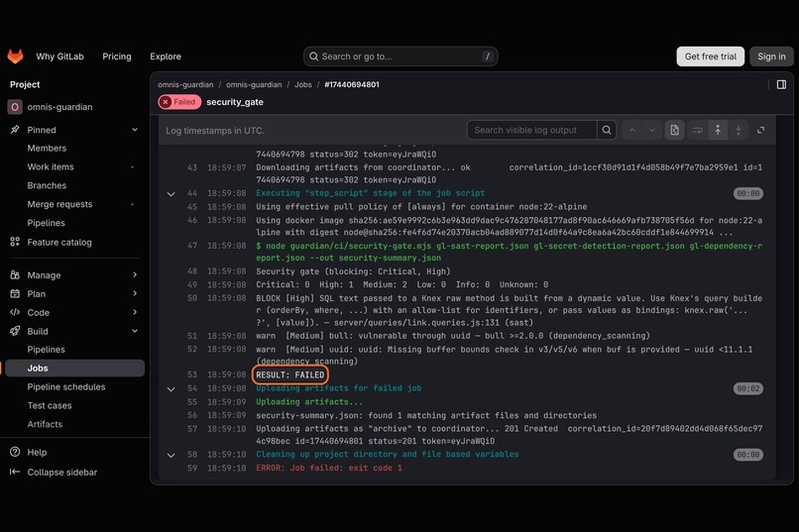
Task: Click log line number 47
Action: click(192, 246)
